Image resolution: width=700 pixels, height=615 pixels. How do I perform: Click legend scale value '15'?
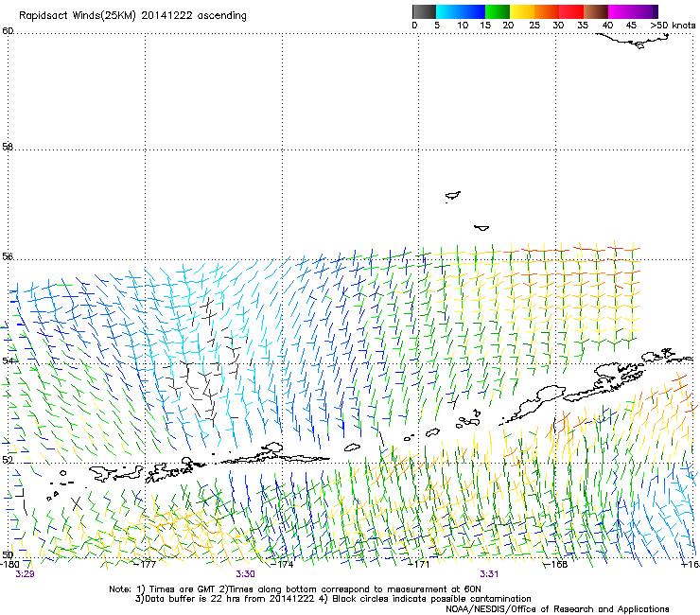point(485,26)
